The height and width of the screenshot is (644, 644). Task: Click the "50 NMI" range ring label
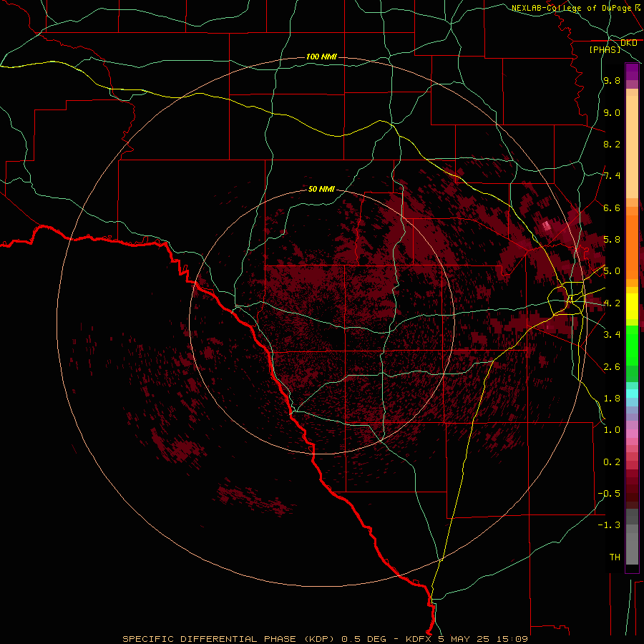click(321, 189)
